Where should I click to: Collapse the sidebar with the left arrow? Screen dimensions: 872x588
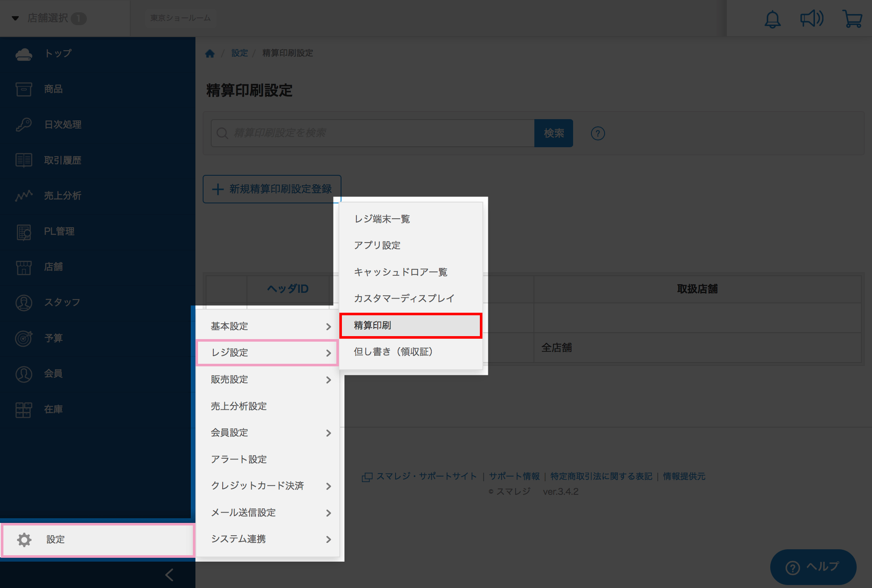click(x=169, y=575)
